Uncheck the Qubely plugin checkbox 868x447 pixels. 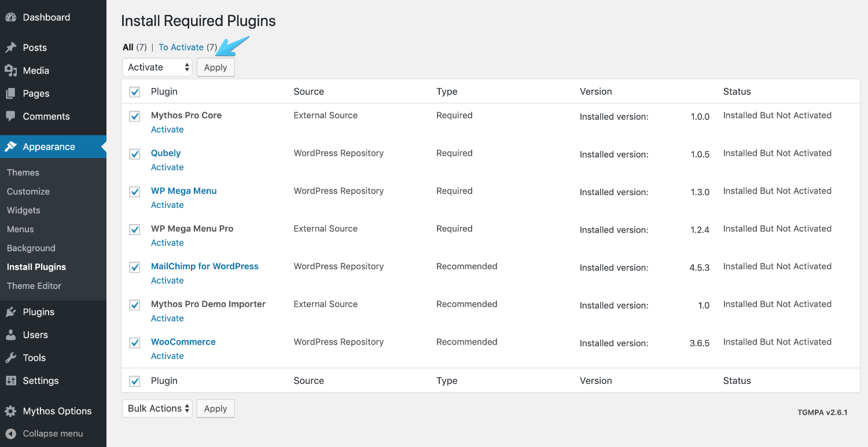tap(135, 153)
